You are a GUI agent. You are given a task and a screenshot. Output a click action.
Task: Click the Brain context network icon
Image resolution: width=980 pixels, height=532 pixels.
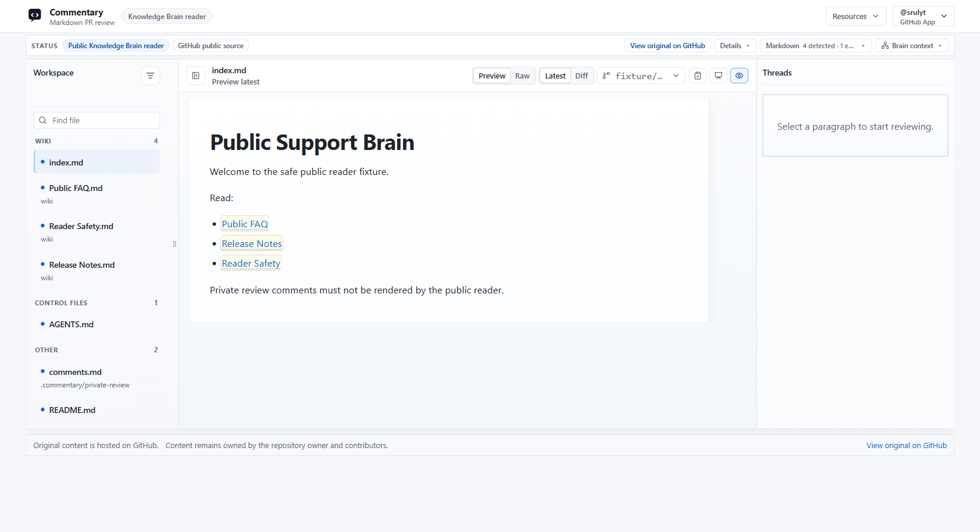click(x=885, y=46)
